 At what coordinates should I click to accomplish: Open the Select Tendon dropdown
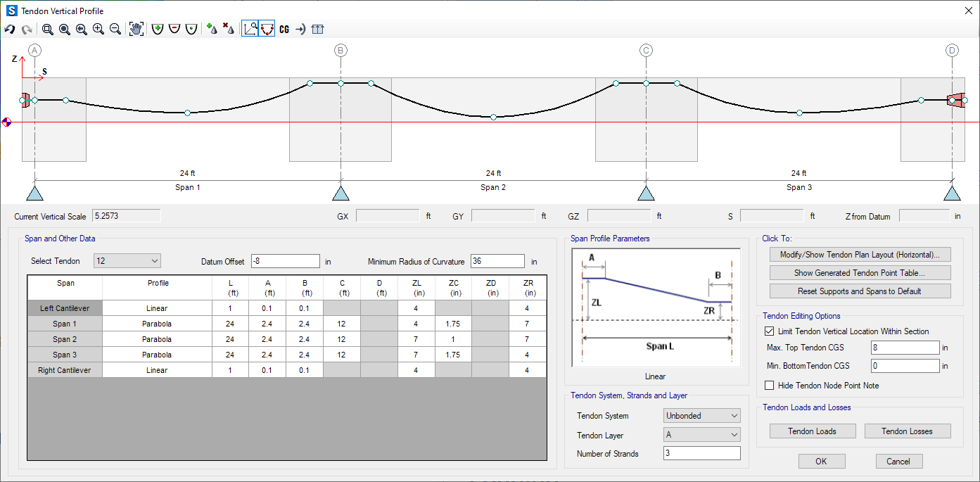[127, 261]
